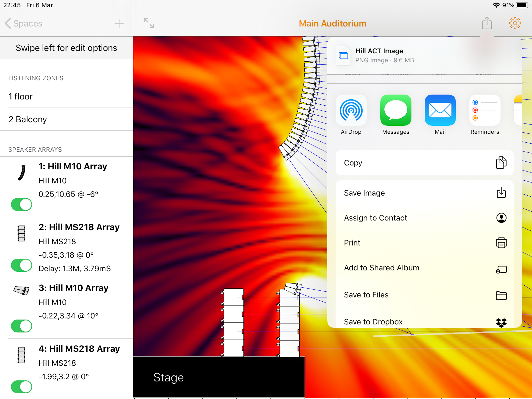Click position text -0.22,3.34 @ 10°
The width and height of the screenshot is (532, 399).
coord(68,316)
